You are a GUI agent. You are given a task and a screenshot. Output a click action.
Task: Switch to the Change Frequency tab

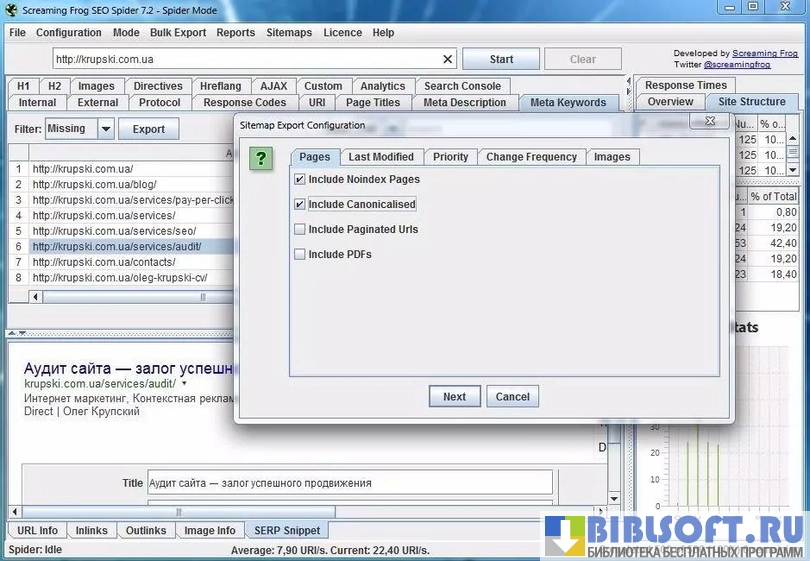tap(531, 157)
